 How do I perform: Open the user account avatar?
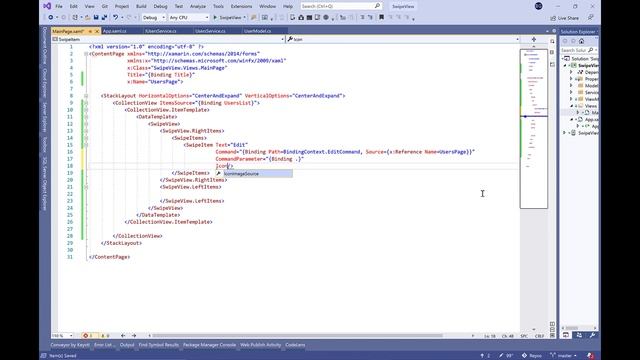[x=538, y=6]
